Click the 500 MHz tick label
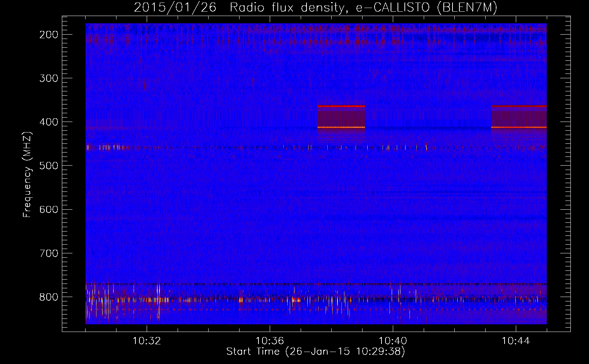 48,166
